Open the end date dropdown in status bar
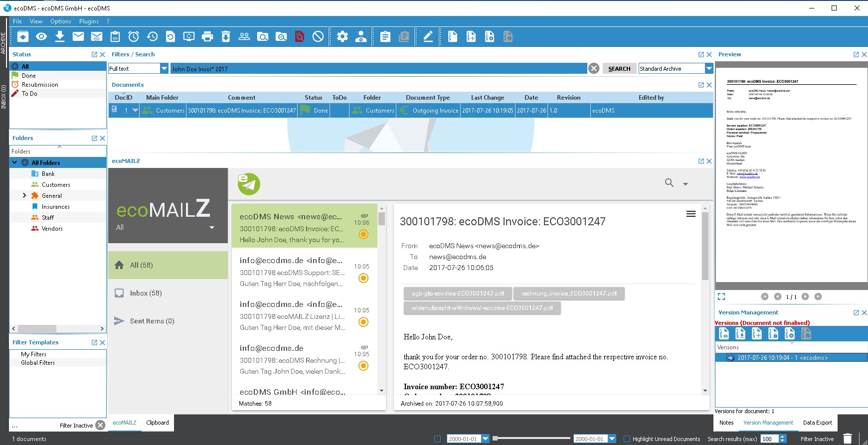Viewport: 868px width, 445px height. (612, 439)
